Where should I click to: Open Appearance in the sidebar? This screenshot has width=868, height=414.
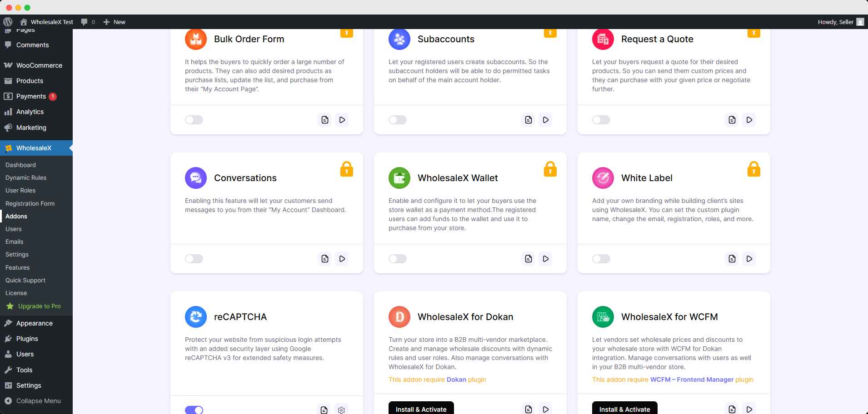(x=36, y=323)
